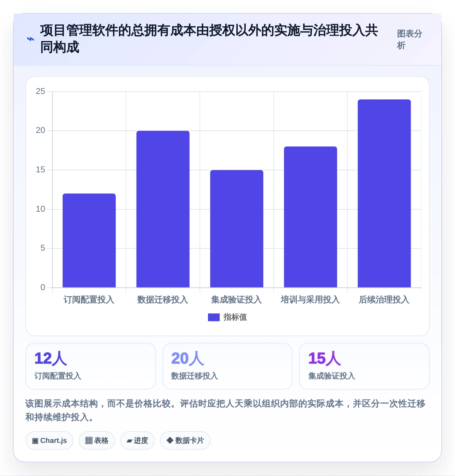
Task: Click the 20 y-axis tick label
Action: click(41, 130)
